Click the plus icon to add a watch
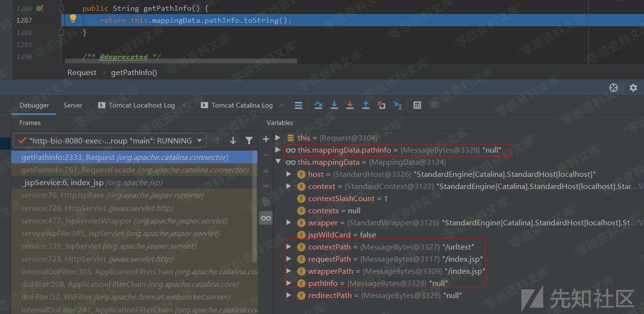 pos(266,139)
